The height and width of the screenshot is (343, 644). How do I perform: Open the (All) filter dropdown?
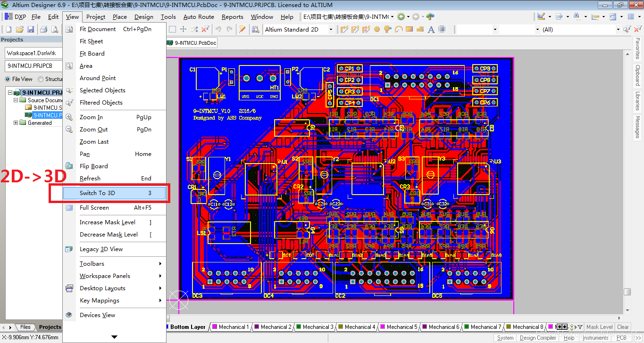(618, 29)
